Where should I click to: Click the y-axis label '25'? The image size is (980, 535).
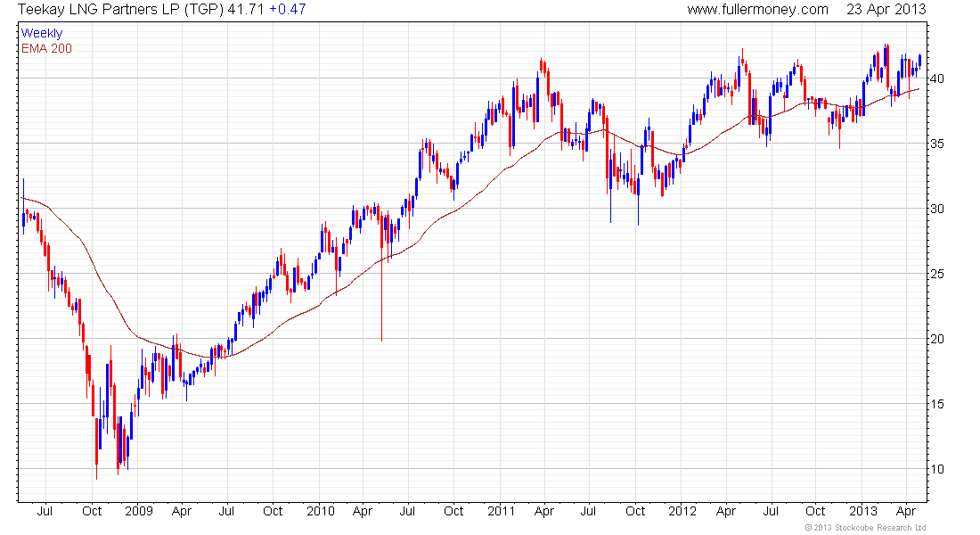(x=937, y=274)
